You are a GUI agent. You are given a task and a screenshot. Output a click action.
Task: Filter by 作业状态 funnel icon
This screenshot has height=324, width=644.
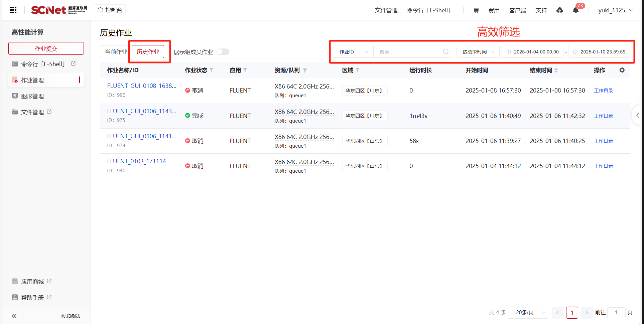tap(212, 70)
